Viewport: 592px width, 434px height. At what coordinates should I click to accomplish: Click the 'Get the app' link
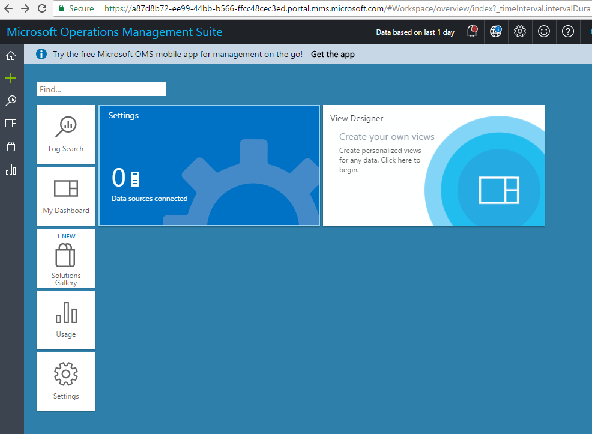tap(333, 54)
